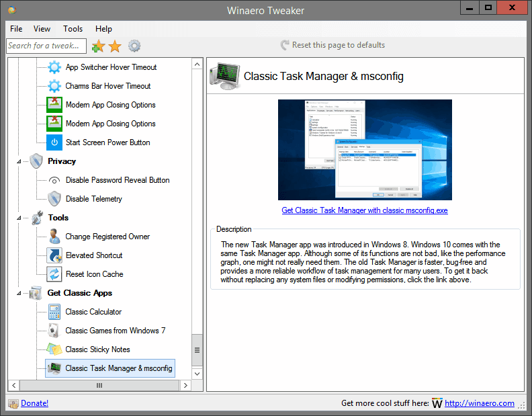532x416 pixels.
Task: Click the Privacy shield icon
Action: point(36,161)
